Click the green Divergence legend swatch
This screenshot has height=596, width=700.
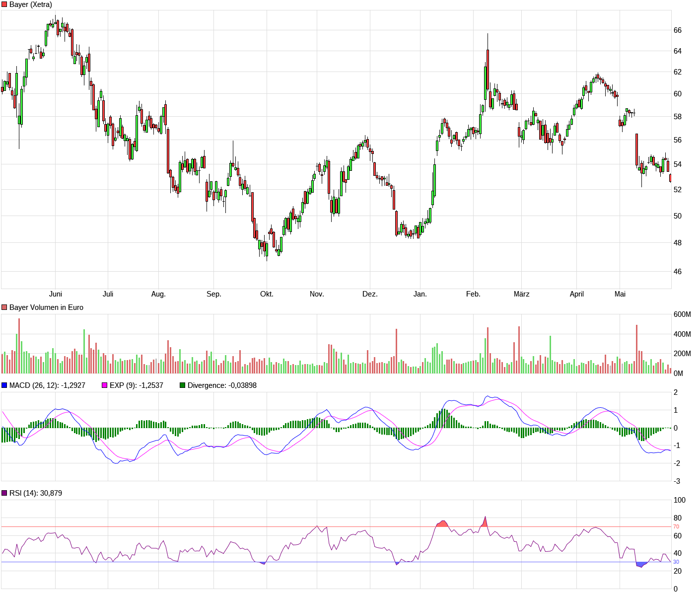(x=182, y=385)
